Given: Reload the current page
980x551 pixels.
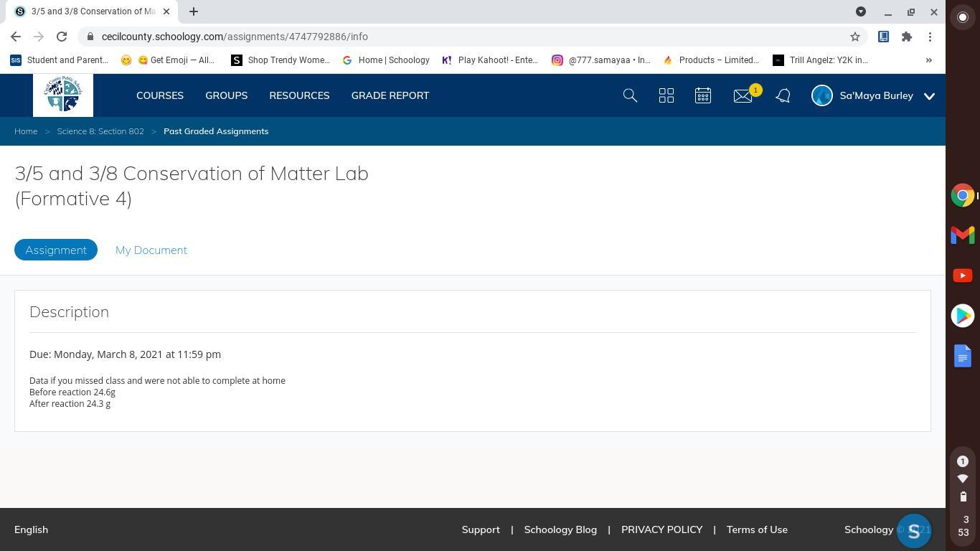Looking at the screenshot, I should point(62,37).
